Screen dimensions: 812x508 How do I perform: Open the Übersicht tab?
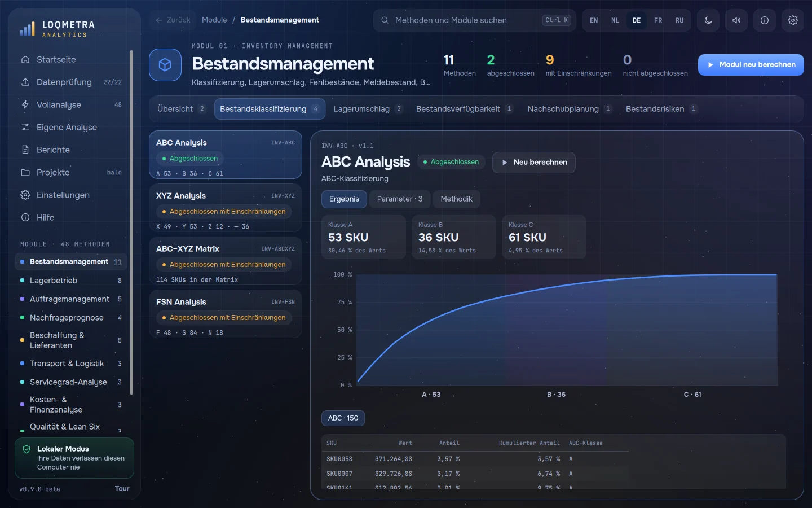tap(182, 109)
